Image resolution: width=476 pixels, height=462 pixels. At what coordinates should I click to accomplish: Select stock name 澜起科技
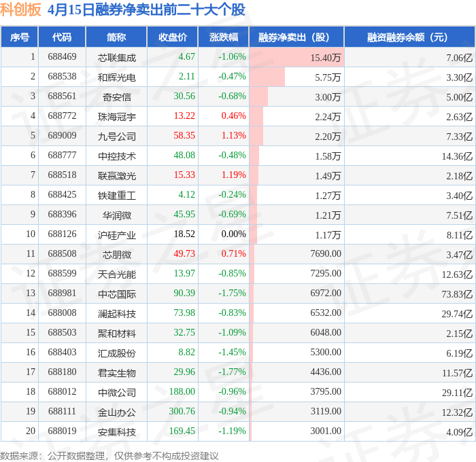pos(116,314)
